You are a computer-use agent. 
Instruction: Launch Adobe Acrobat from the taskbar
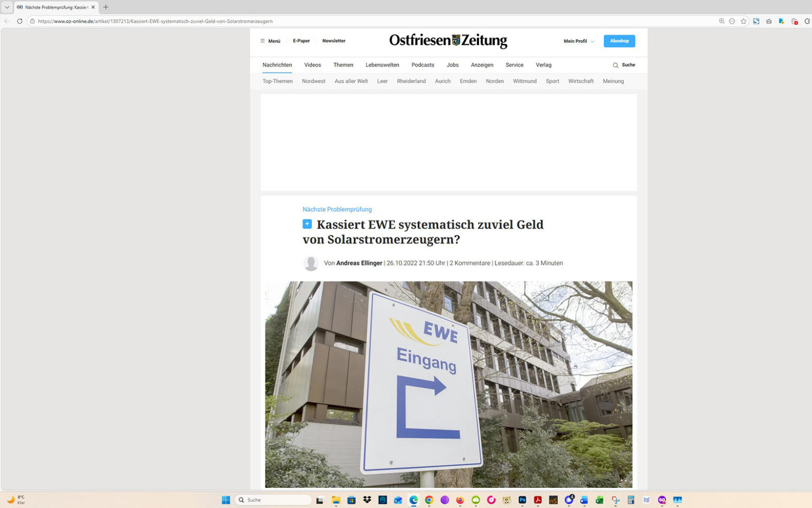pyautogui.click(x=537, y=500)
